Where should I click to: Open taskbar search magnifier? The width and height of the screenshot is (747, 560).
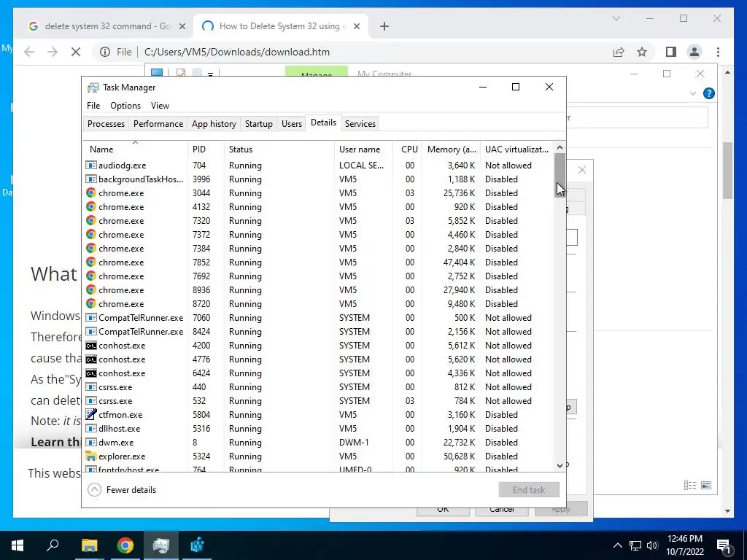coord(53,545)
